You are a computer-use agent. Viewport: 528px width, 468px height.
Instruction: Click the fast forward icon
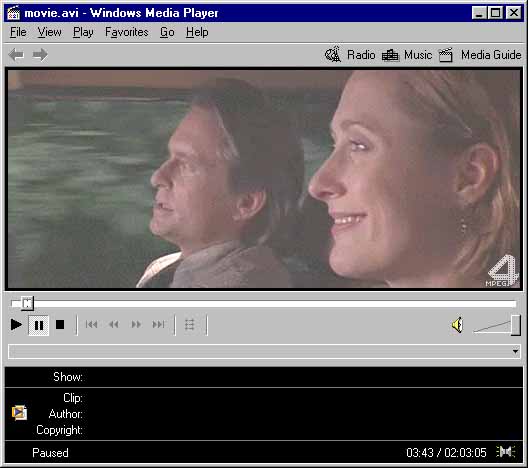[x=136, y=325]
